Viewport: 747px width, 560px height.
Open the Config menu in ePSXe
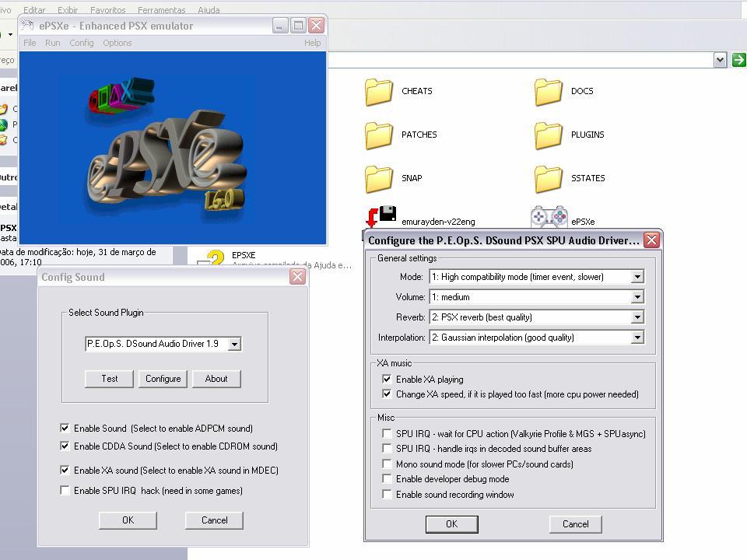click(x=82, y=43)
